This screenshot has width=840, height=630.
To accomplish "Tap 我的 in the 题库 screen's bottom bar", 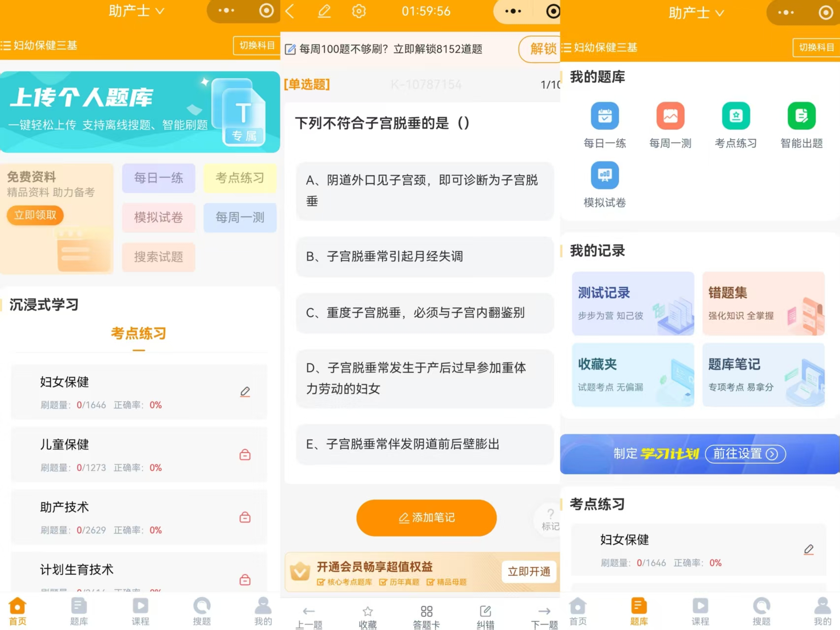I will pos(822,611).
